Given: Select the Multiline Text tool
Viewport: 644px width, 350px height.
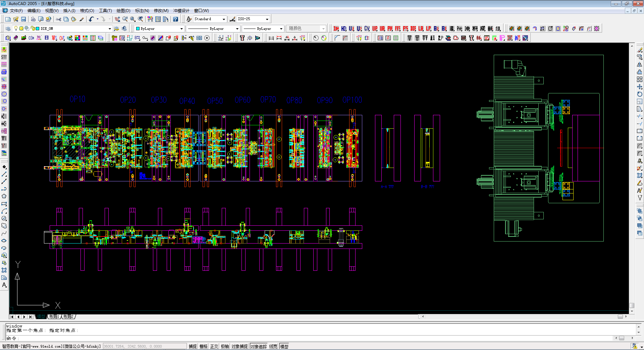Looking at the screenshot, I should tap(4, 285).
